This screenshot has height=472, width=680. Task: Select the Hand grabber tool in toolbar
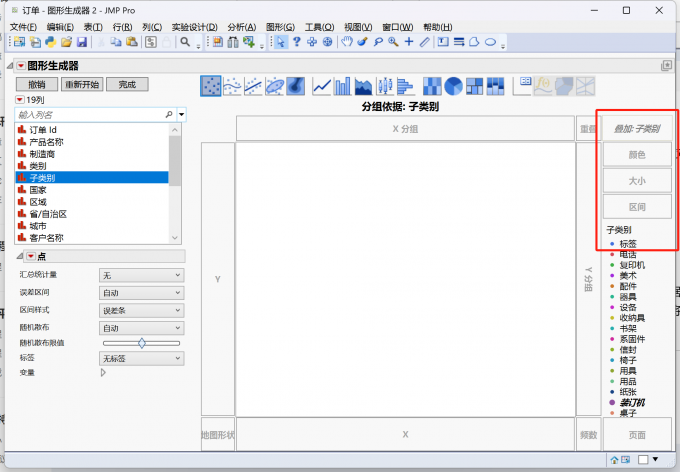pyautogui.click(x=347, y=42)
